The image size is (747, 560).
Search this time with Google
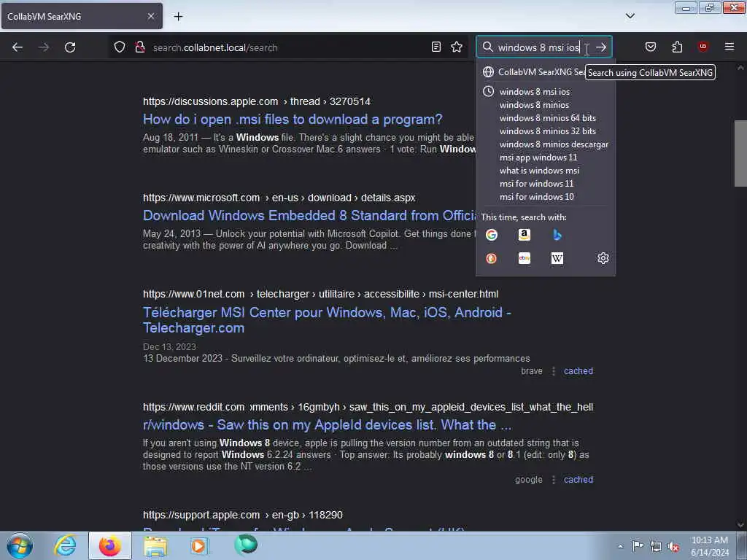tap(491, 235)
